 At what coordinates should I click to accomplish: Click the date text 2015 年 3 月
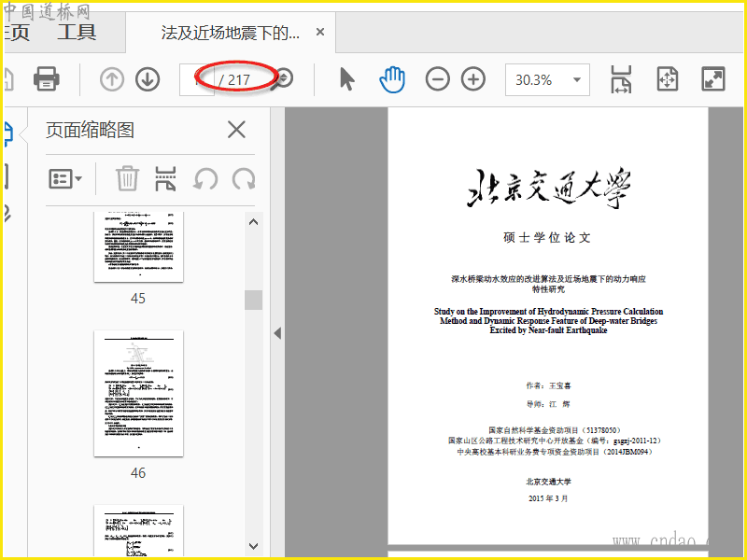coord(548,498)
